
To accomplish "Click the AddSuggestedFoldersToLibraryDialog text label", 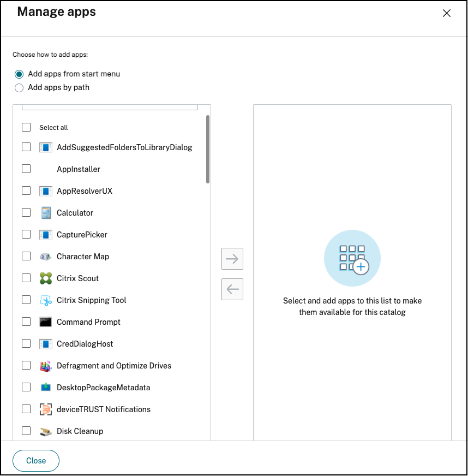I will (125, 148).
